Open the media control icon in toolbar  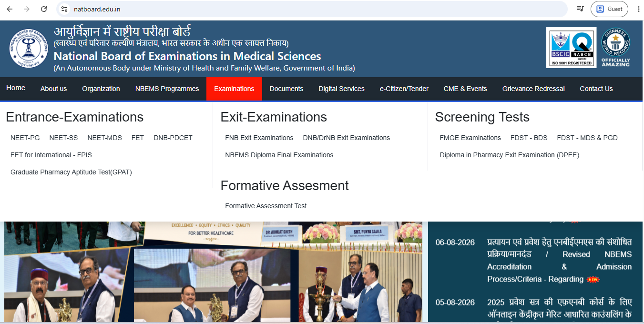(580, 9)
